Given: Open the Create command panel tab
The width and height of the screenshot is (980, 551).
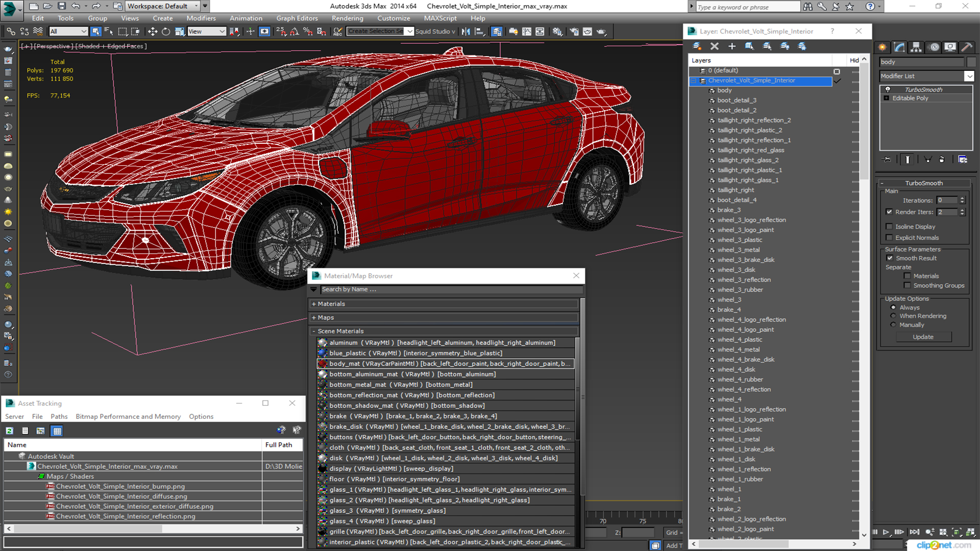Looking at the screenshot, I should pos(883,47).
